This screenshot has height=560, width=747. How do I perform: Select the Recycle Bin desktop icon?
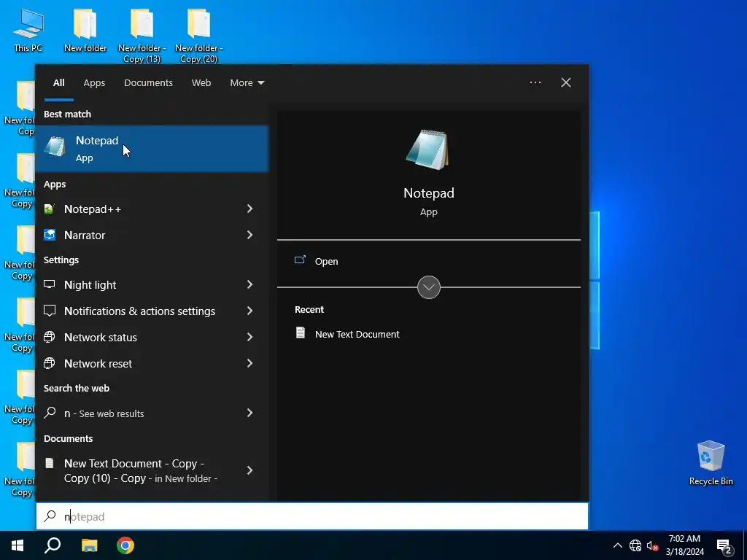pyautogui.click(x=711, y=463)
